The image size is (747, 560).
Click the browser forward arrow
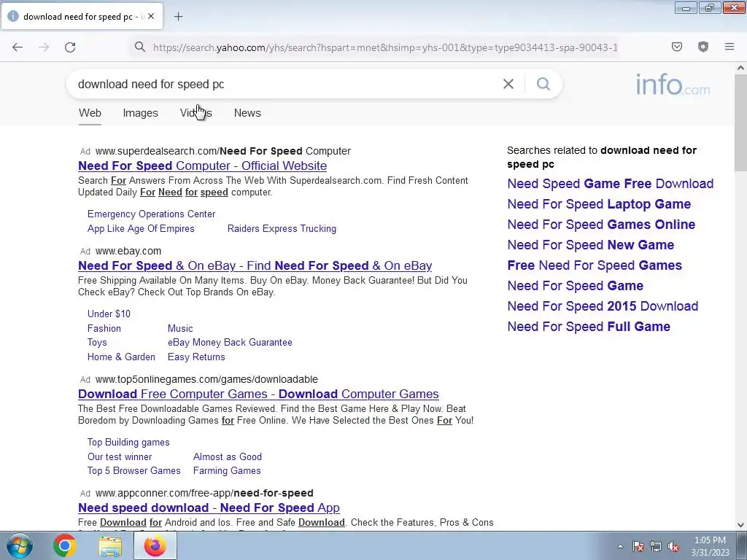(x=44, y=47)
